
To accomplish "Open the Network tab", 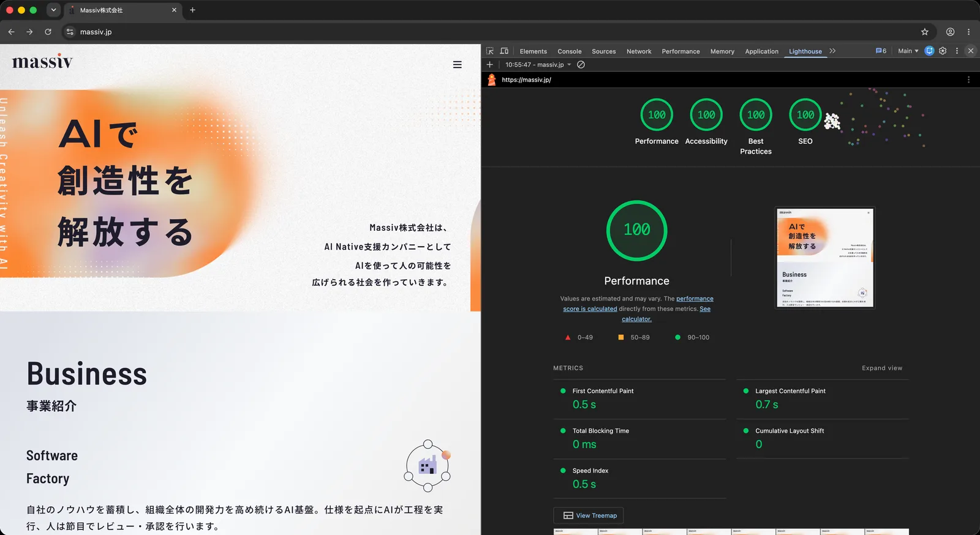I will pyautogui.click(x=639, y=51).
